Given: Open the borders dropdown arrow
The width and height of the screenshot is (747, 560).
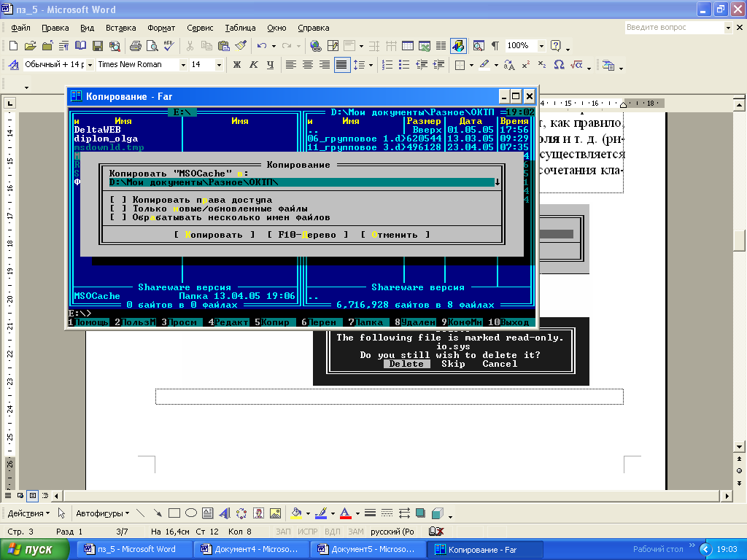Looking at the screenshot, I should coord(471,65).
